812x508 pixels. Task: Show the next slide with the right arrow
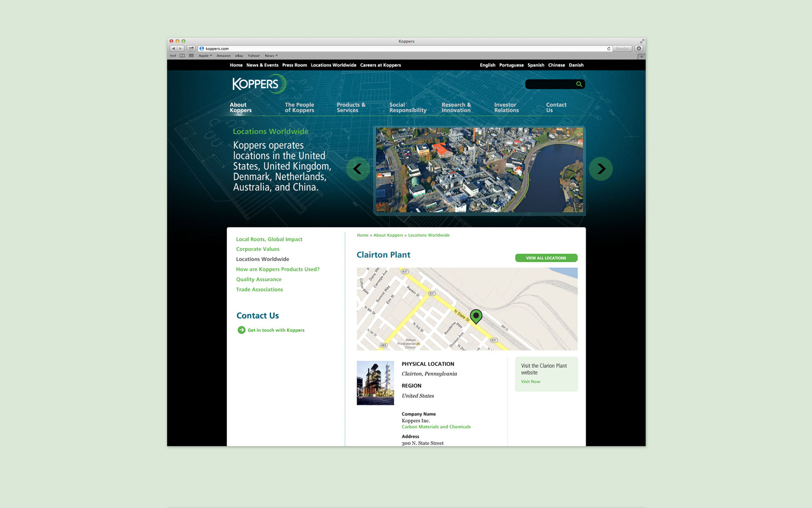[601, 169]
